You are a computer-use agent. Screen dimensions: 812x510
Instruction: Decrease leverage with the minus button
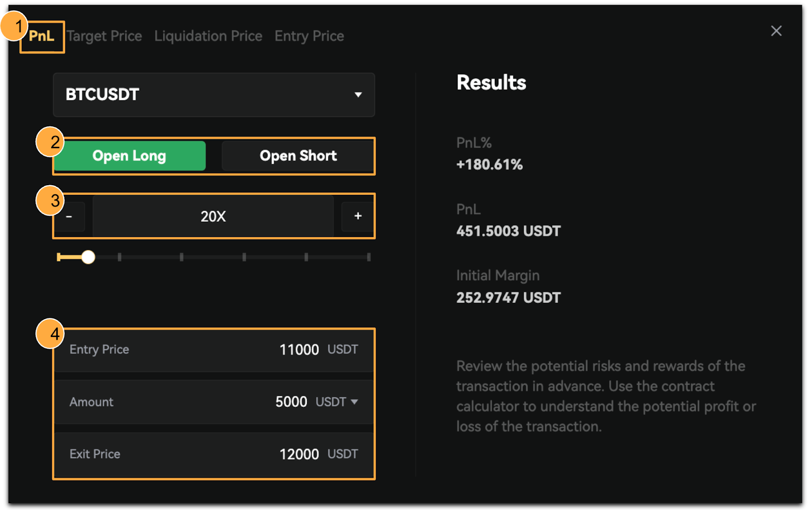(70, 216)
